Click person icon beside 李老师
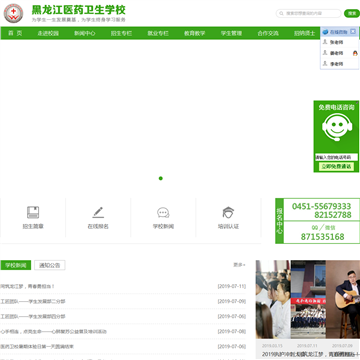This screenshot has width=360, height=360. coord(325,64)
